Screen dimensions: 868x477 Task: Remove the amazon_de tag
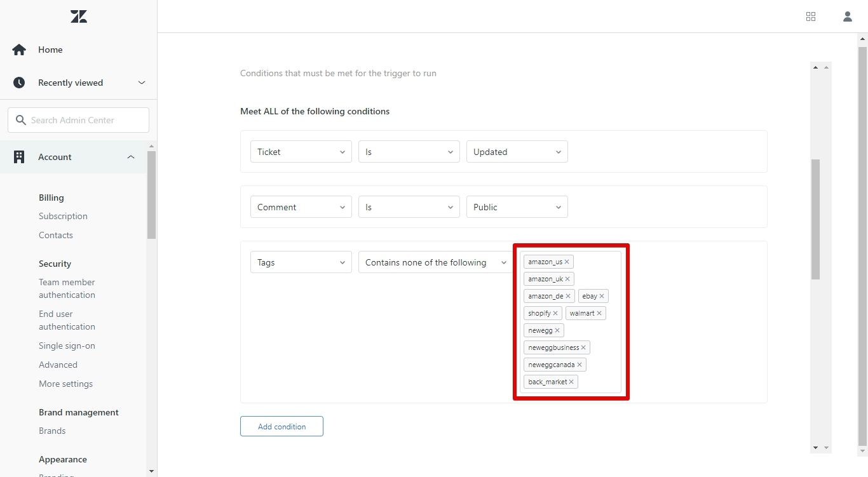pyautogui.click(x=568, y=296)
